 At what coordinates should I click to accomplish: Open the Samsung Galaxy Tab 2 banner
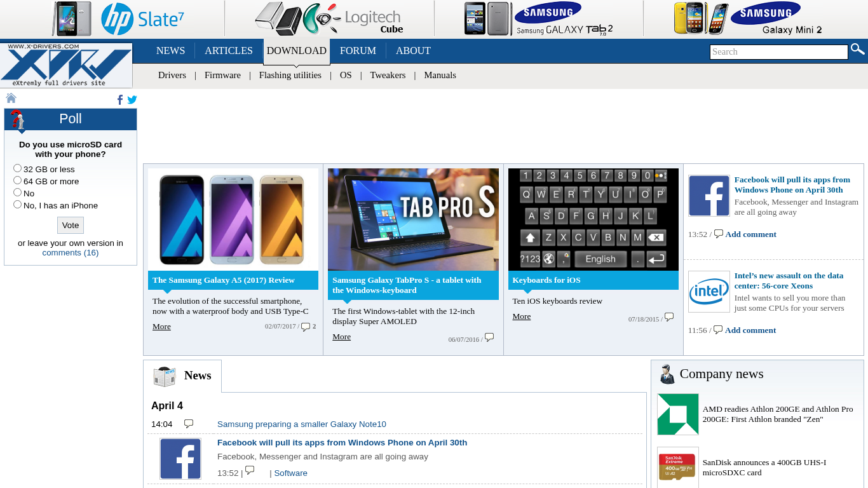[539, 18]
